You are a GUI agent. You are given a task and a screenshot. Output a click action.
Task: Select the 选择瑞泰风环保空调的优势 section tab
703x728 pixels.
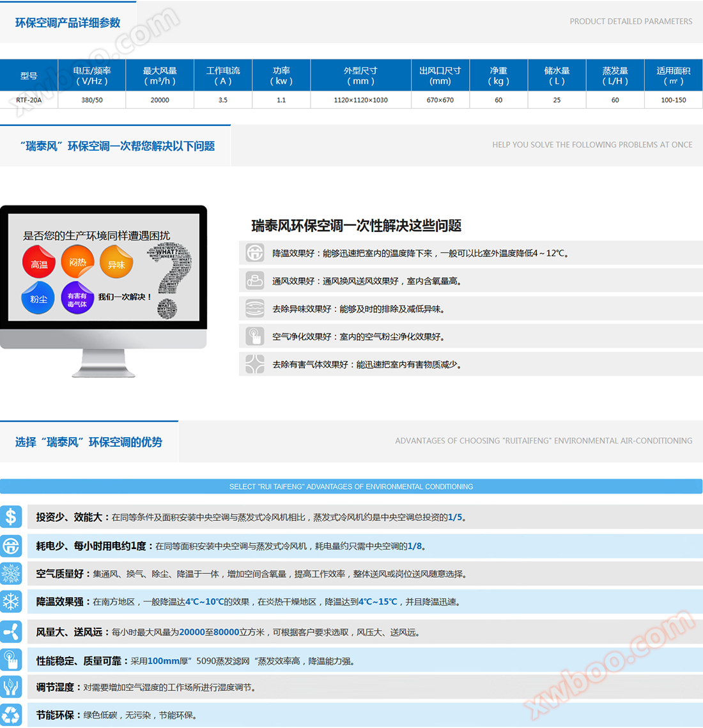pyautogui.click(x=89, y=442)
